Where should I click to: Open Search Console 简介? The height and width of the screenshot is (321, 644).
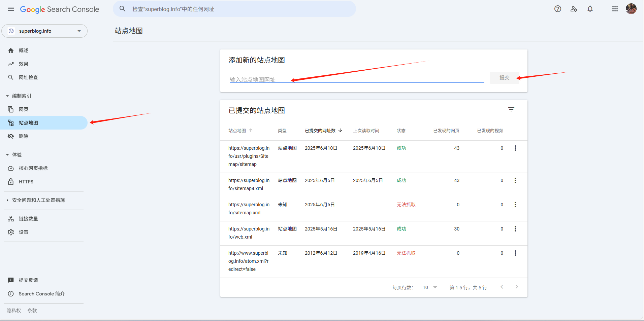(44, 294)
